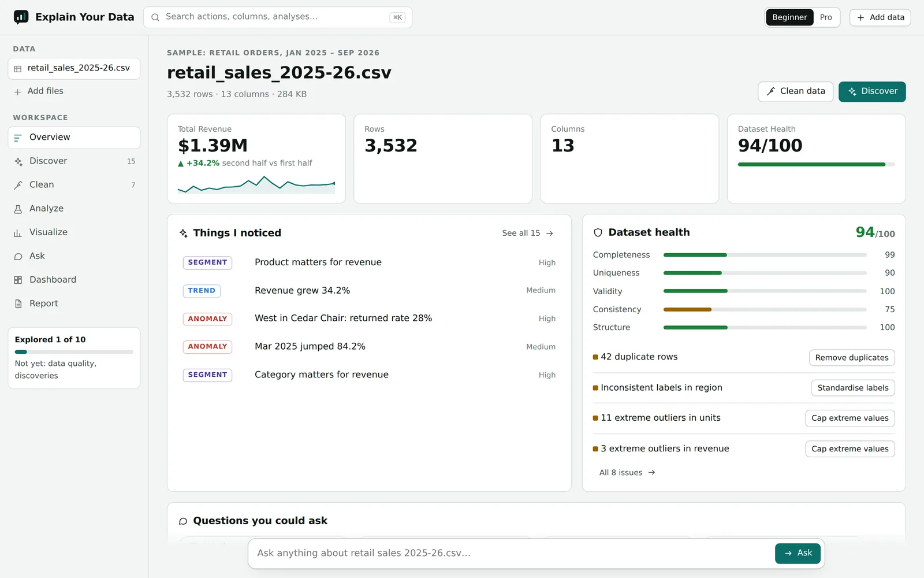Click the sparkle icon beside Things I noticed
This screenshot has height=578, width=924.
[x=184, y=233]
